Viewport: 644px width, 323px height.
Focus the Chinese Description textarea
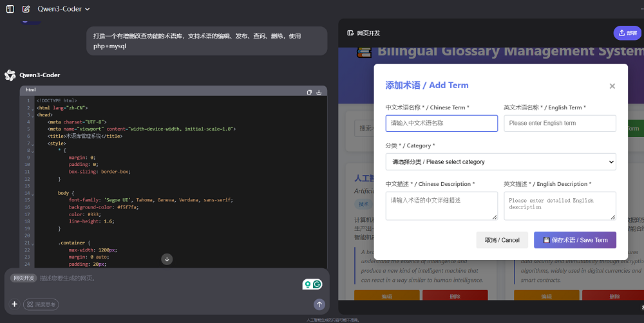(441, 206)
